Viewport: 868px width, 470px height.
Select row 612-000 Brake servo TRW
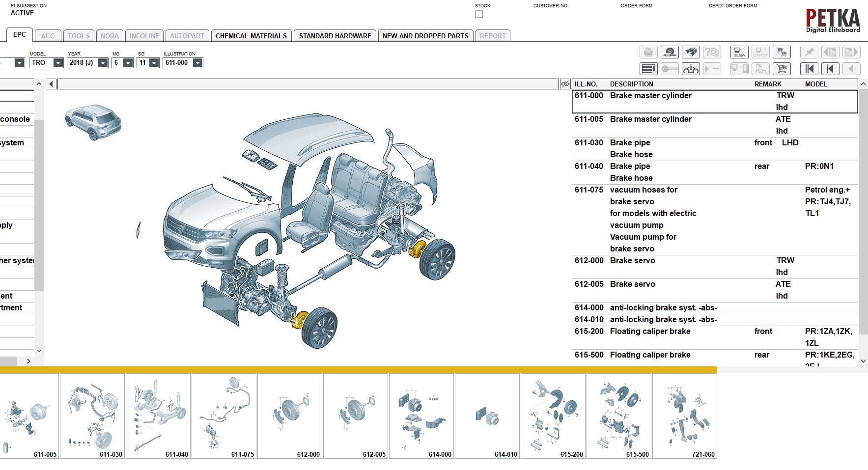(715, 267)
